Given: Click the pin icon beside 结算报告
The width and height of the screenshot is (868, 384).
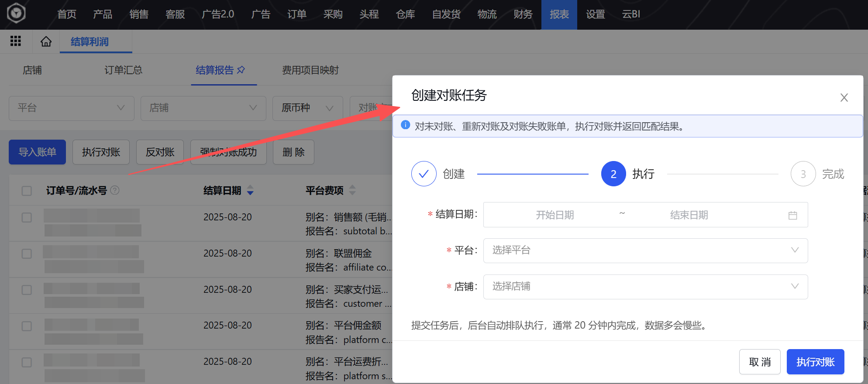Looking at the screenshot, I should click(x=241, y=70).
